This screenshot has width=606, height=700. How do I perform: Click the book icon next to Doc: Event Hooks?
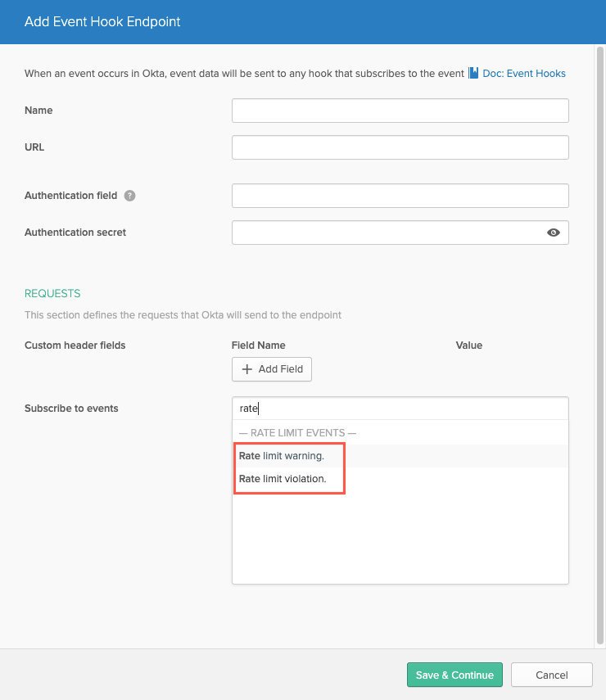coord(473,73)
